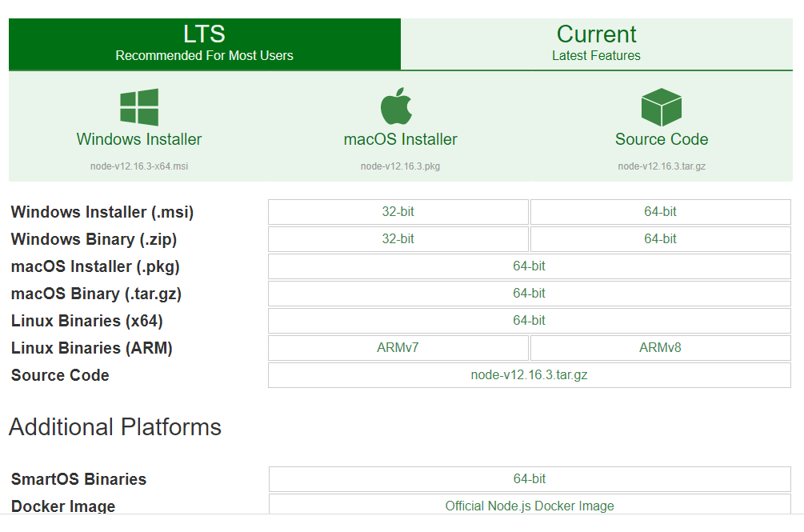Choose 64-bit macOS Binary (.tar.gz)
The image size is (804, 532).
[529, 294]
